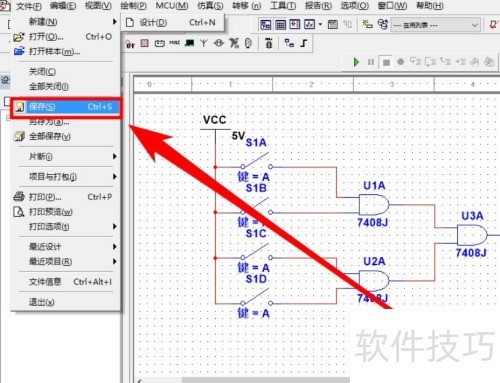500x383 pixels.
Task: Expand the 新建(N) submenu
Action: (x=66, y=22)
